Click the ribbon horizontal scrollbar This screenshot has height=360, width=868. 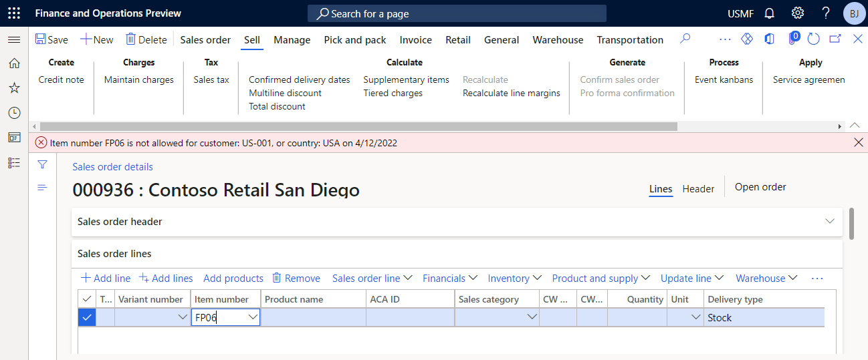click(358, 126)
